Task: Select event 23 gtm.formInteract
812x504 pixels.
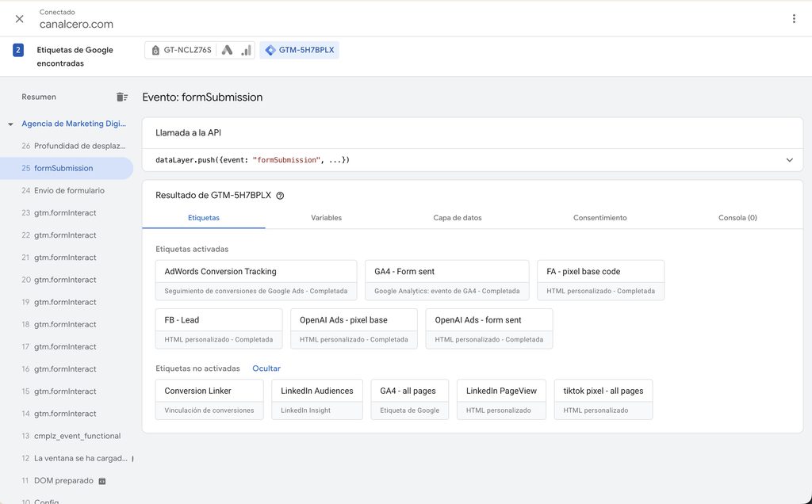Action: [x=67, y=212]
